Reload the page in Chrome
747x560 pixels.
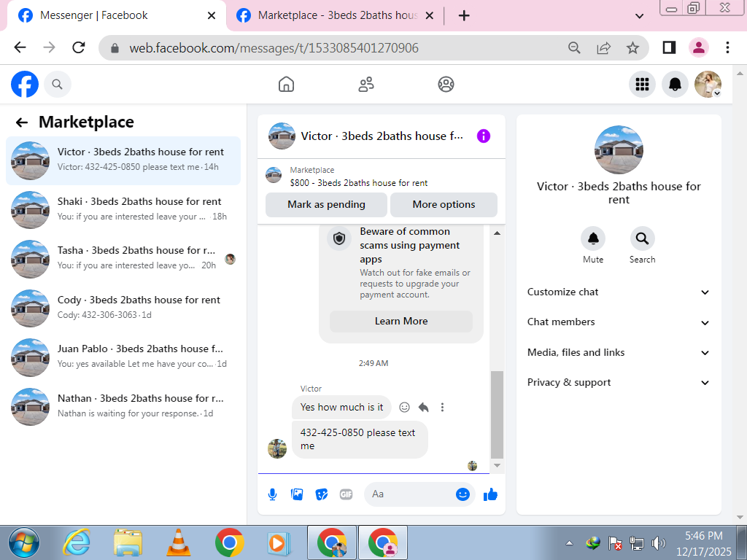click(79, 47)
